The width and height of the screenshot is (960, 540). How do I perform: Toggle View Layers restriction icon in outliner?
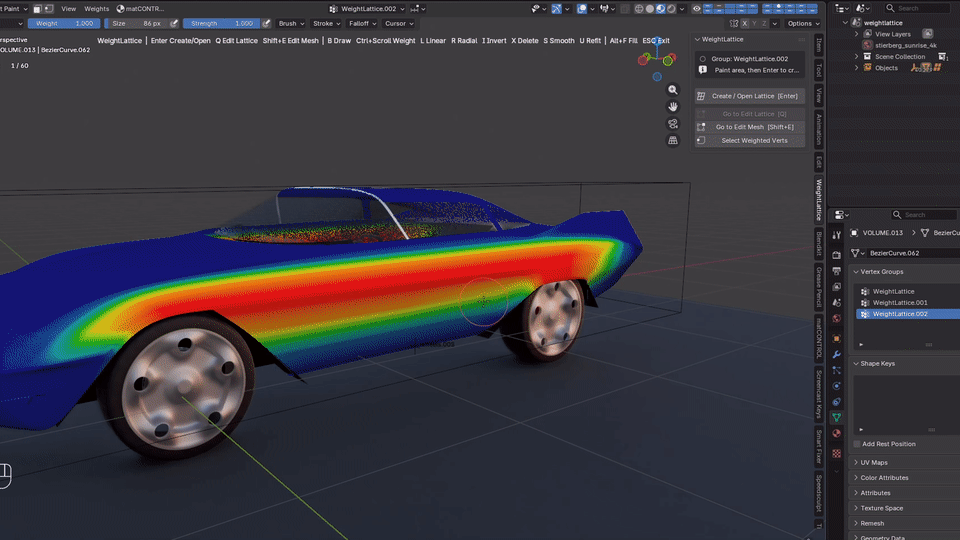(x=928, y=34)
